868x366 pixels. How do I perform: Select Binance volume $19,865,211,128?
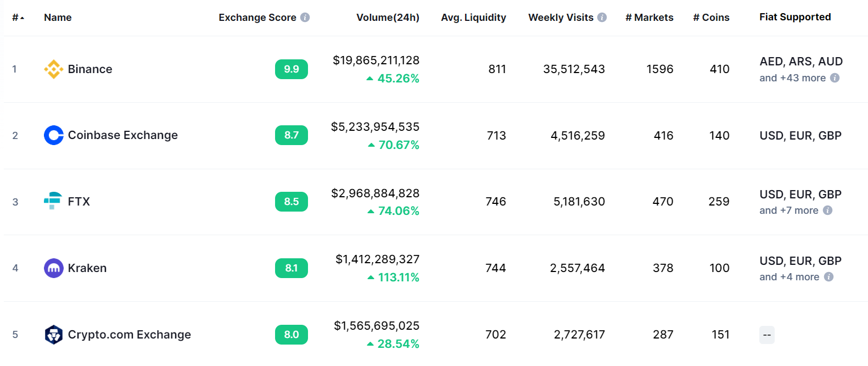point(376,60)
